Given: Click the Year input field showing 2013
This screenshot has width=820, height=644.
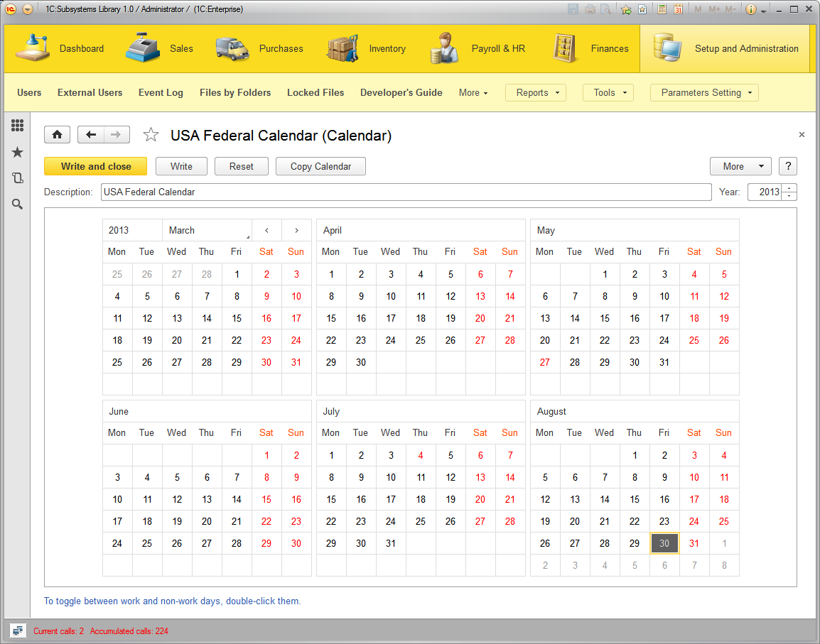Looking at the screenshot, I should [765, 192].
